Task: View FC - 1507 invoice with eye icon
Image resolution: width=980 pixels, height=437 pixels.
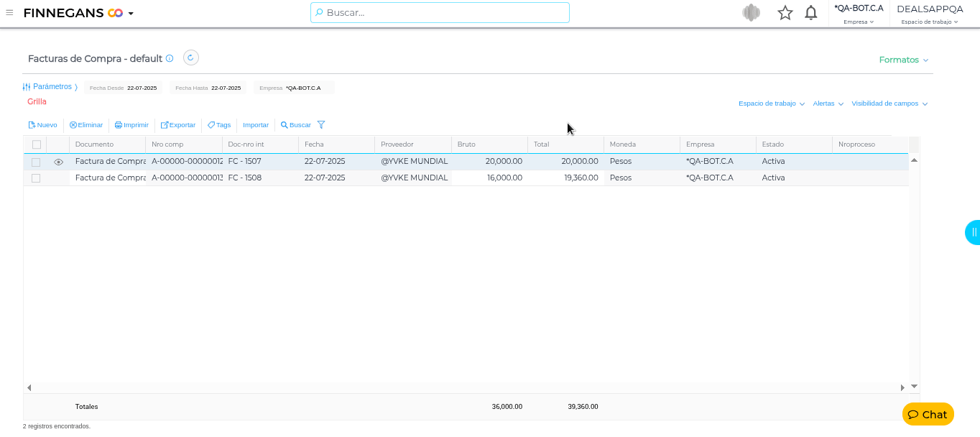Action: click(x=59, y=162)
